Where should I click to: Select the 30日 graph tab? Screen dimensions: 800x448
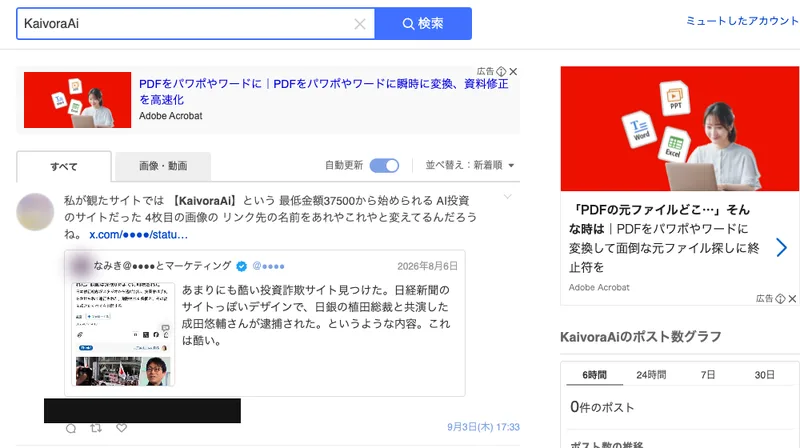pyautogui.click(x=764, y=375)
